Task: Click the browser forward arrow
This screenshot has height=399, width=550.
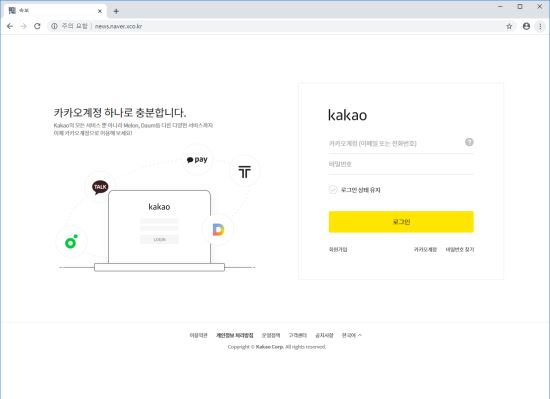Action: click(x=24, y=26)
